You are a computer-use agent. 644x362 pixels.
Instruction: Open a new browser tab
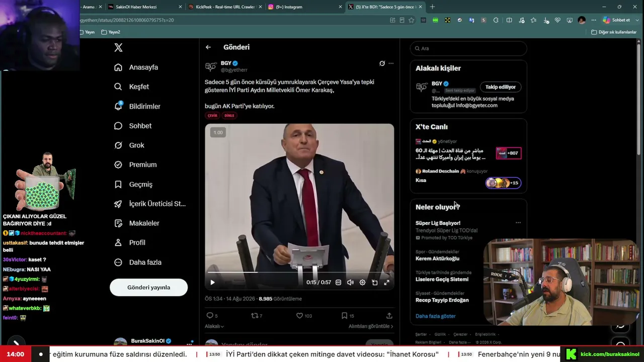[432, 7]
